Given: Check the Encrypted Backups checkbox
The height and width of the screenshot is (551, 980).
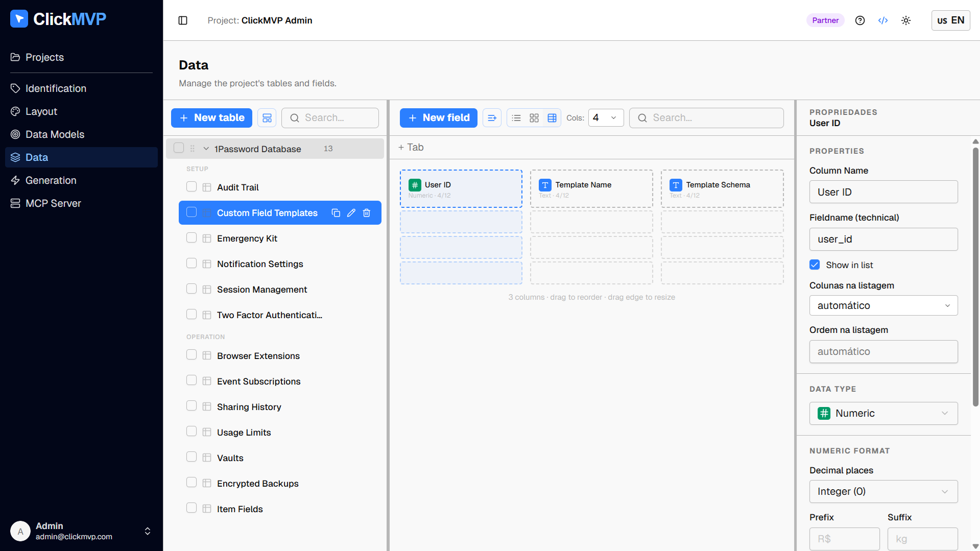Looking at the screenshot, I should pyautogui.click(x=192, y=483).
